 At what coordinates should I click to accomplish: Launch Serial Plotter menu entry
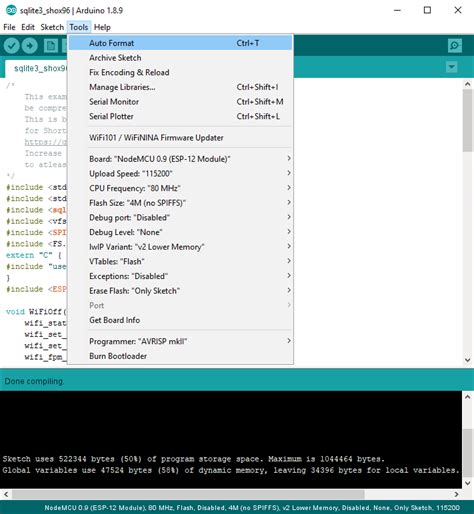tap(180, 116)
